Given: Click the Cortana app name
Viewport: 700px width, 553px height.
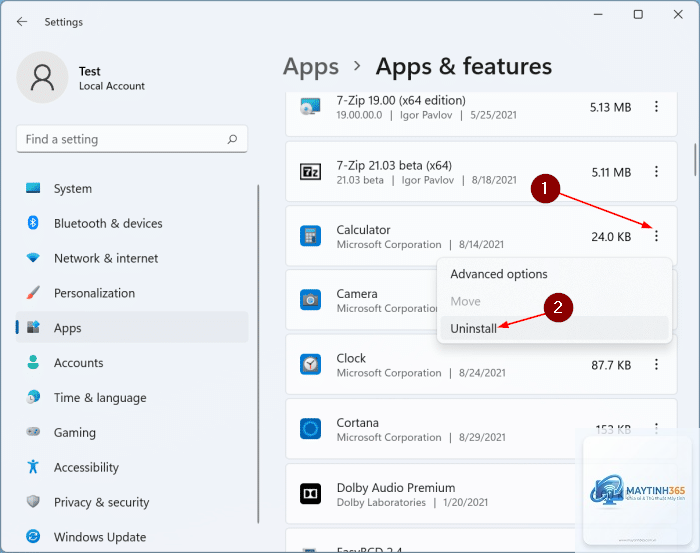Looking at the screenshot, I should pos(358,423).
